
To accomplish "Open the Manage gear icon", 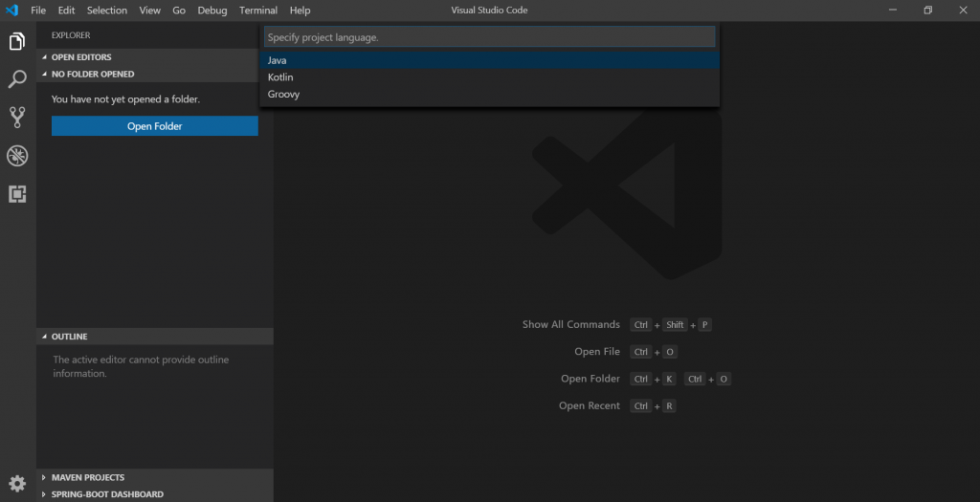I will click(17, 483).
